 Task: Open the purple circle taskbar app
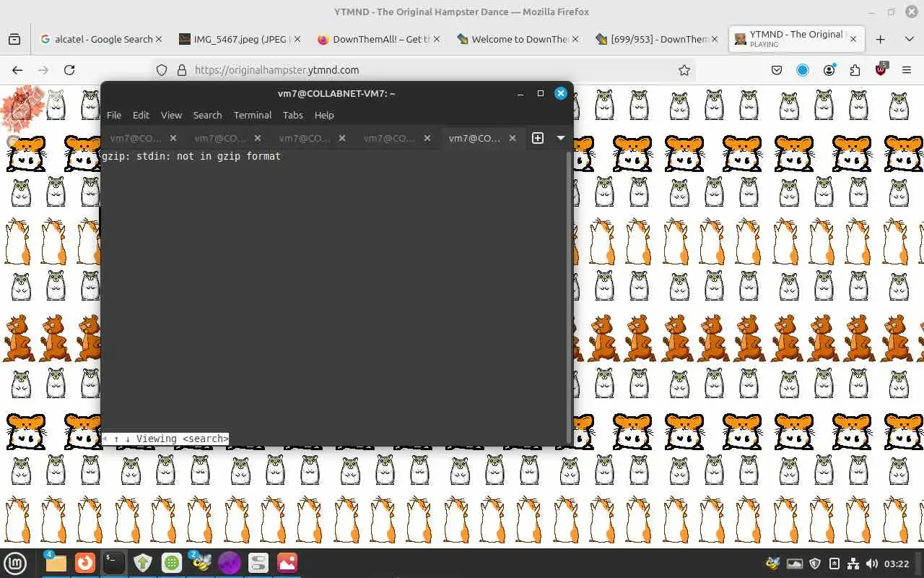[x=230, y=562]
